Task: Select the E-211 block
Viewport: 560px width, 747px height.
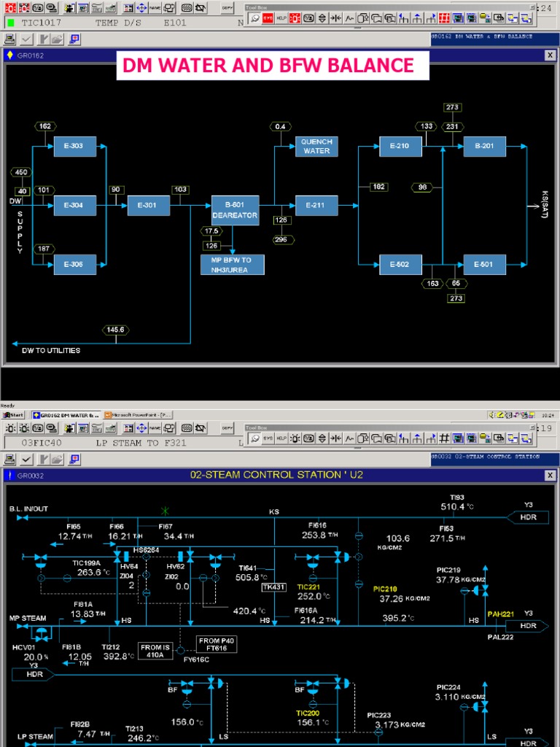Action: pos(316,205)
